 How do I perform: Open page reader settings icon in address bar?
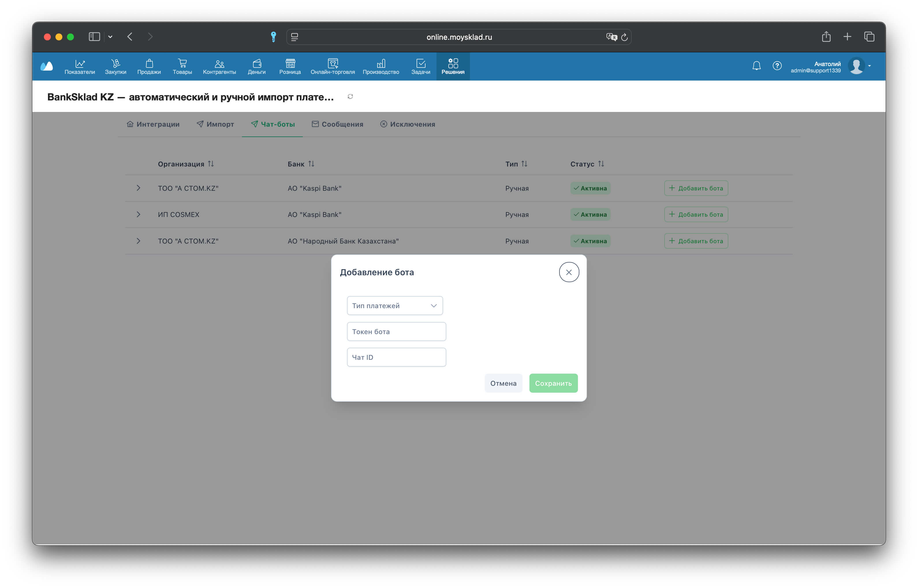click(x=294, y=37)
